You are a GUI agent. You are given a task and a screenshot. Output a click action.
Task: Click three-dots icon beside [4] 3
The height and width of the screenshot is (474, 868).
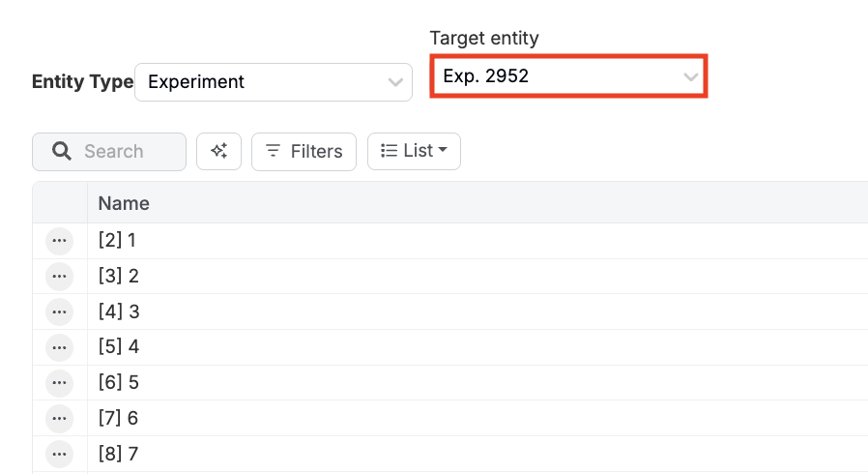(x=59, y=311)
